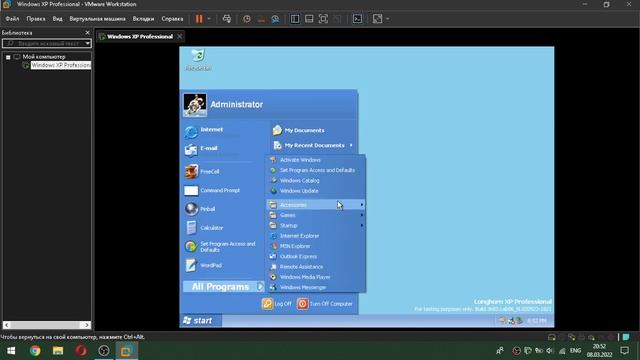This screenshot has height=360, width=640.
Task: Open the Вкладки menu
Action: pyautogui.click(x=143, y=19)
